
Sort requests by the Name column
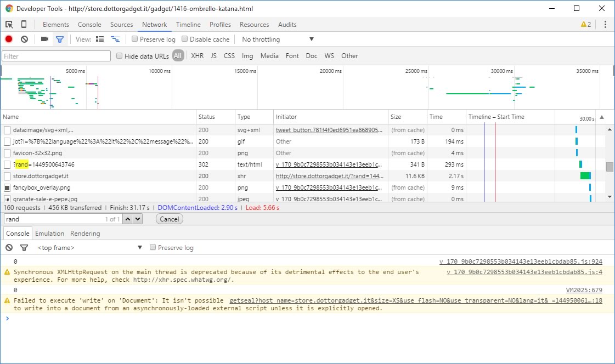[x=98, y=117]
